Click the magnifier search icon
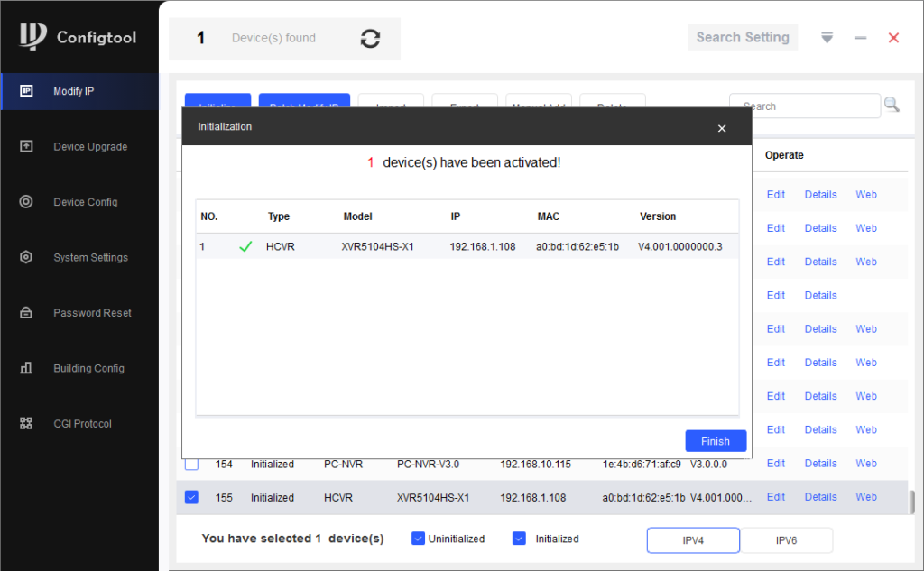The height and width of the screenshot is (571, 924). coord(892,105)
